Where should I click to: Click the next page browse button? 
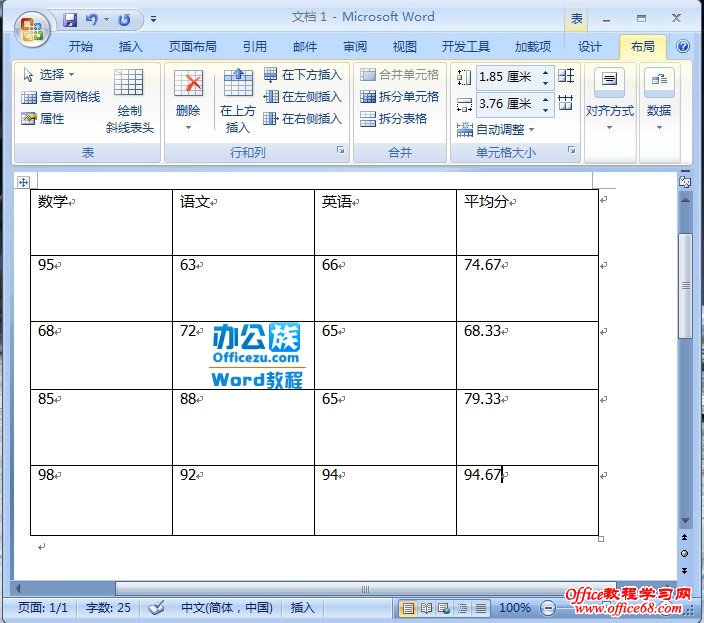pyautogui.click(x=685, y=570)
